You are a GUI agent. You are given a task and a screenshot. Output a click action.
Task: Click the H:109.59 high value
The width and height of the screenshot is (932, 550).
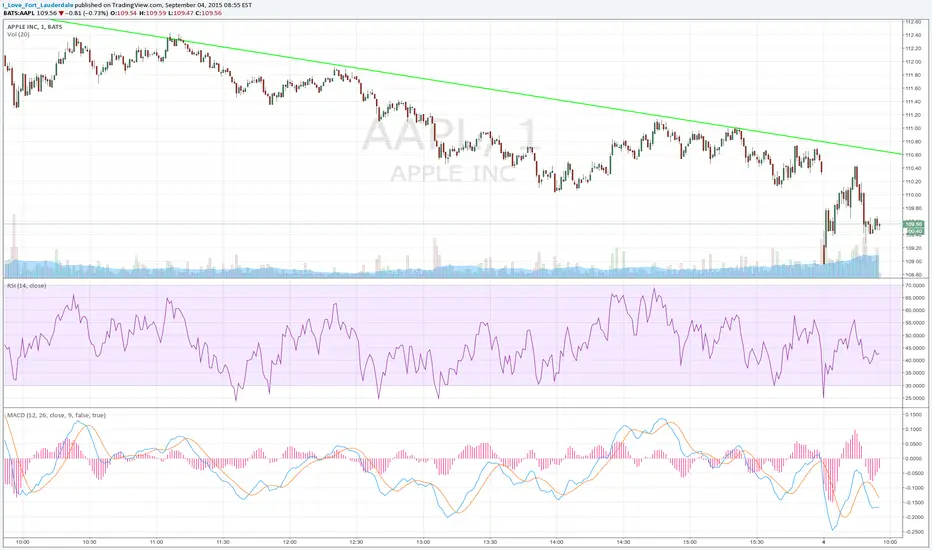[x=152, y=12]
